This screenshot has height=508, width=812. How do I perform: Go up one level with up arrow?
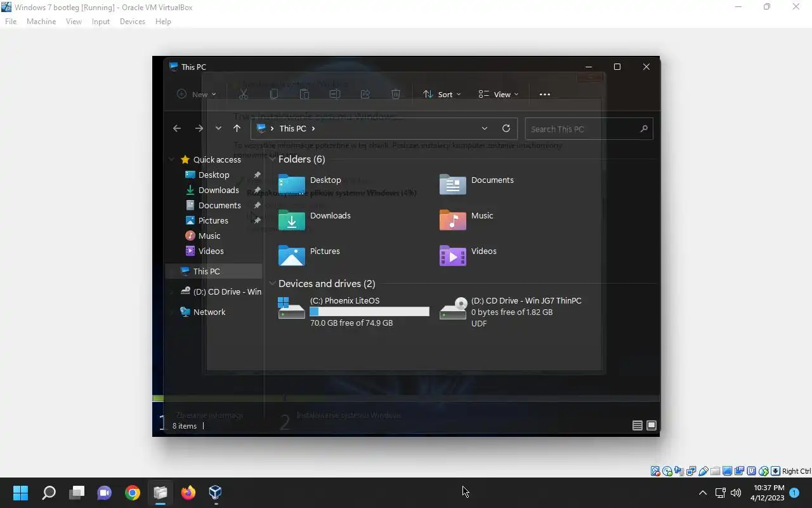(x=237, y=128)
